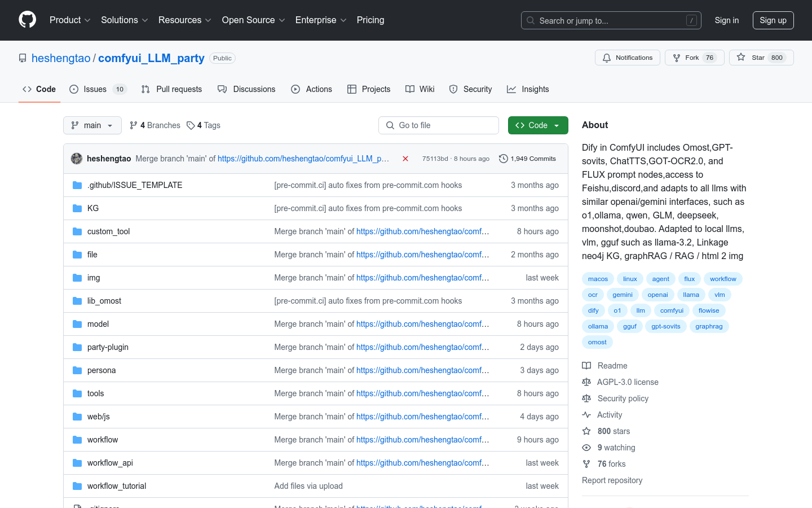Click the branch icon next to 4 Branches
The height and width of the screenshot is (508, 812).
[134, 125]
